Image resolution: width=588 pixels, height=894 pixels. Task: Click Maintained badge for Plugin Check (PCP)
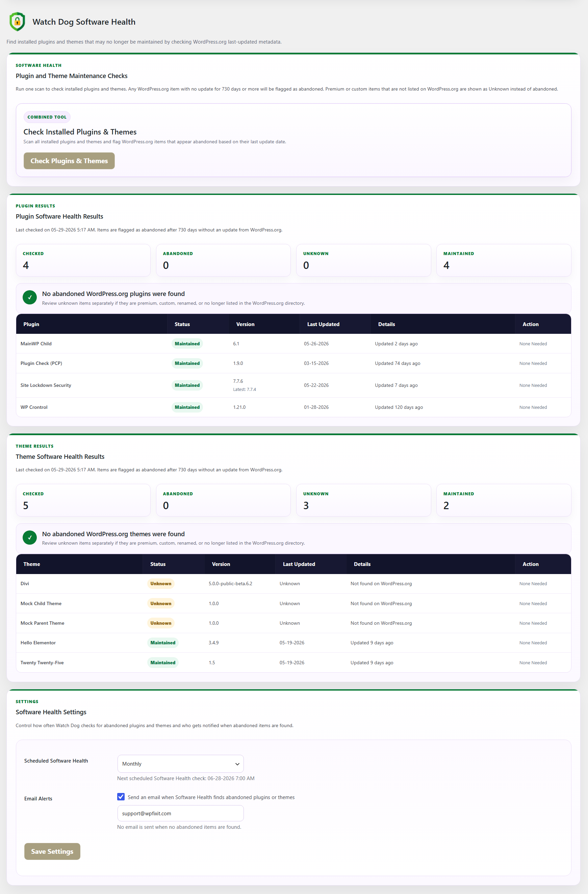coord(187,363)
